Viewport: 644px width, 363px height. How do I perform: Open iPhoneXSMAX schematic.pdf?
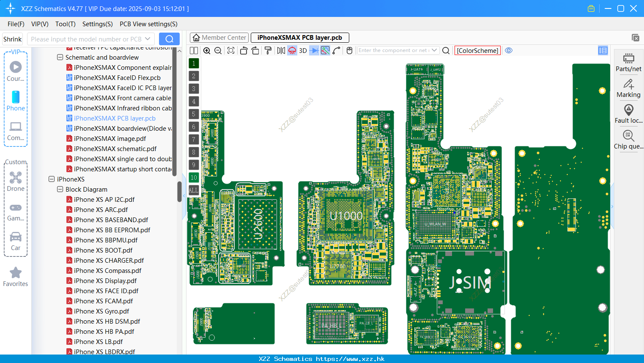(115, 149)
